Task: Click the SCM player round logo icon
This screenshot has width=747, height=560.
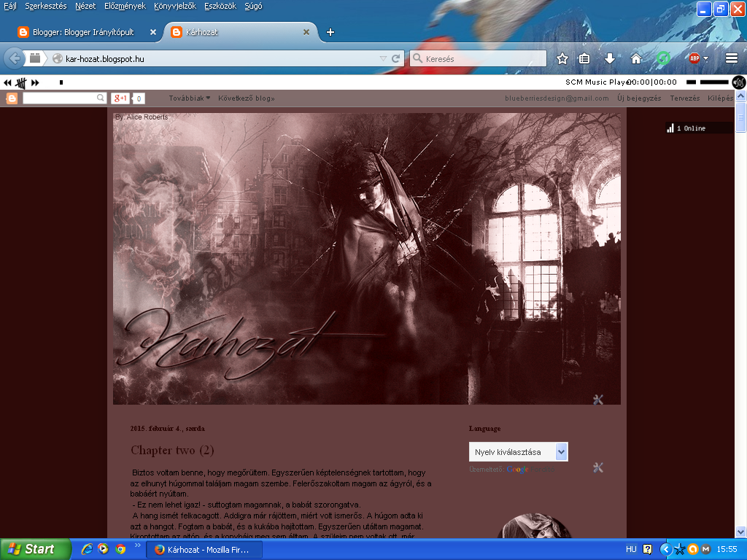Action: (739, 82)
